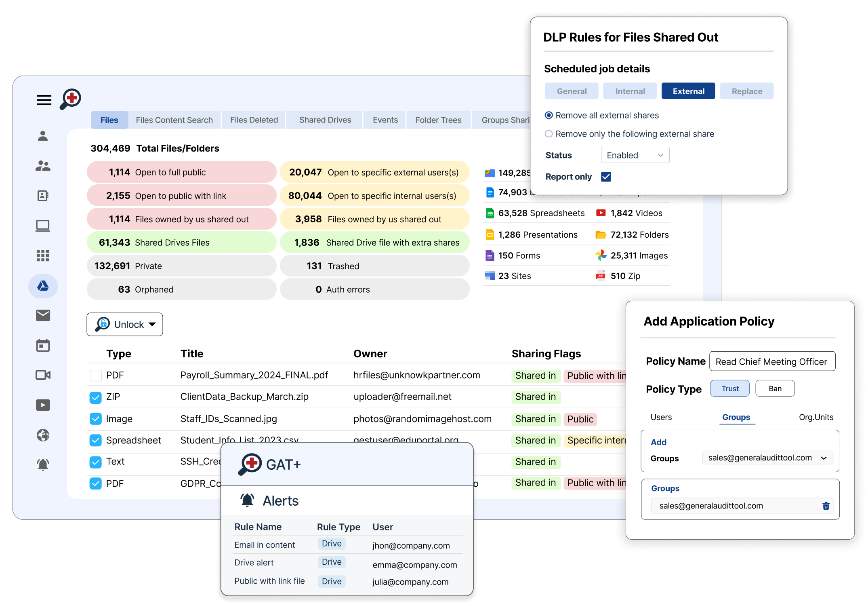This screenshot has width=868, height=612.
Task: Select the calendar sidebar icon
Action: pyautogui.click(x=43, y=345)
